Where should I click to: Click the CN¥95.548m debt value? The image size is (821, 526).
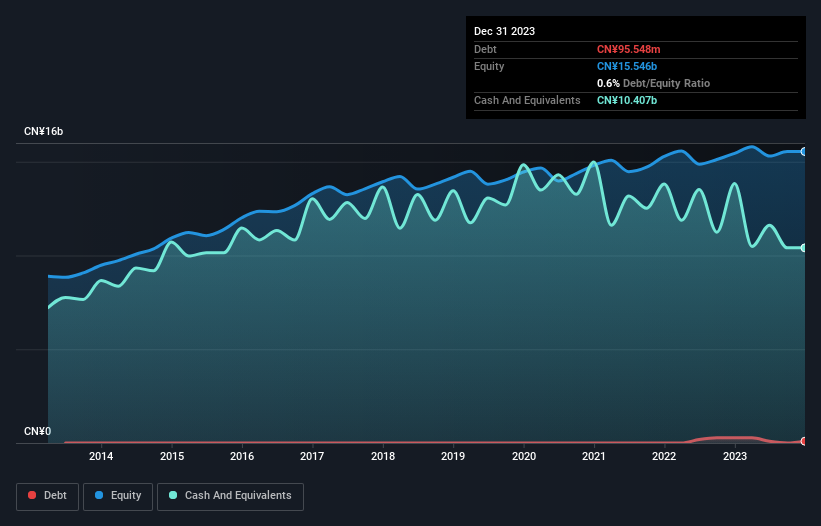click(x=628, y=49)
